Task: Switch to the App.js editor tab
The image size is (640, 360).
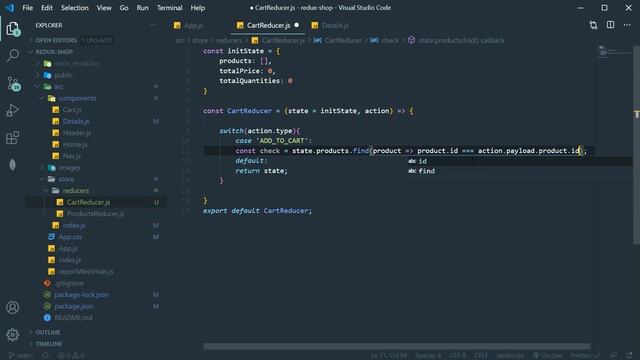Action: click(193, 25)
